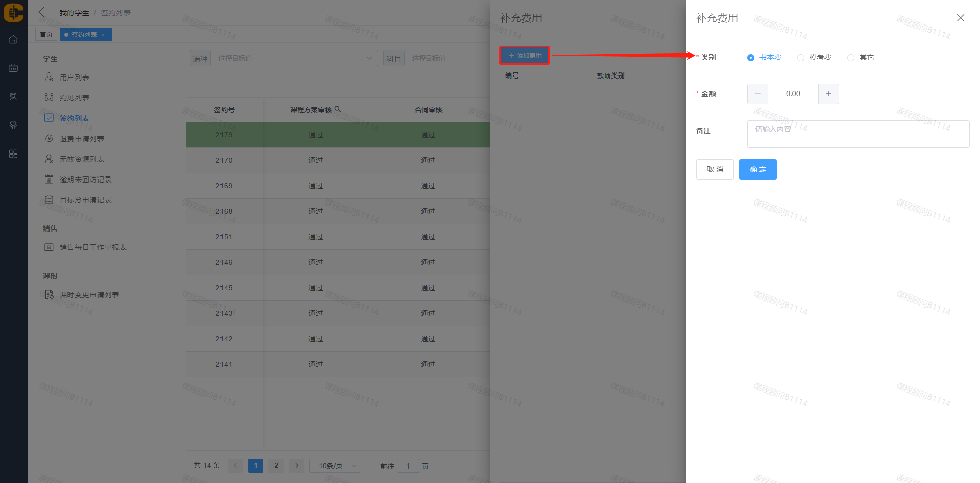This screenshot has width=980, height=483.
Task: Switch to the 首页 tab
Action: point(46,34)
